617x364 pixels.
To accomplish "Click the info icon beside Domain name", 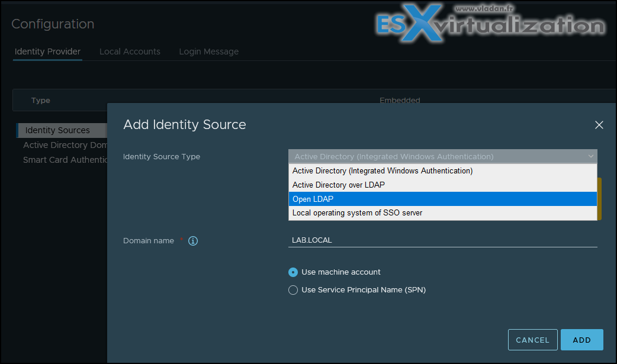I will coord(192,241).
